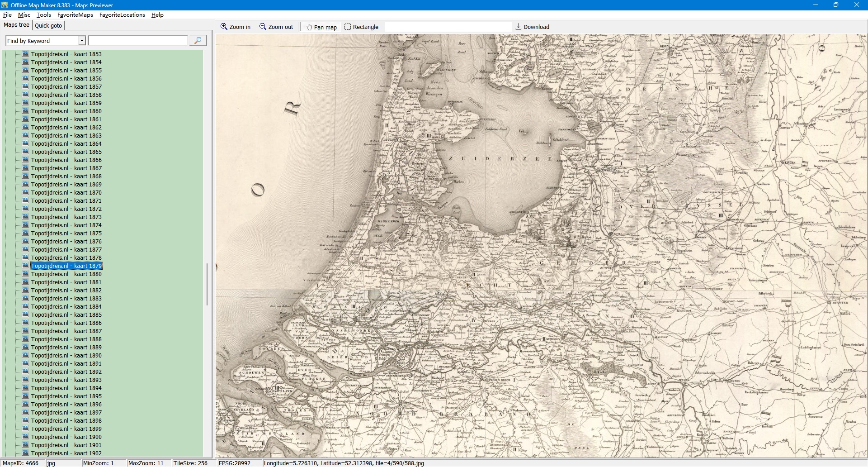Viewport: 868px width, 467px height.
Task: Activate the Rectangle selection tool
Action: tap(348, 27)
